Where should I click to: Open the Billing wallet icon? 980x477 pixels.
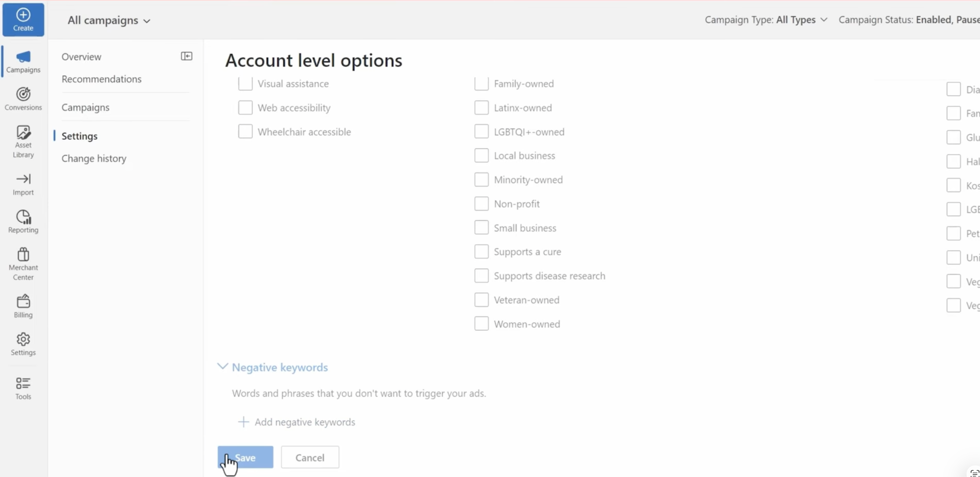(23, 306)
